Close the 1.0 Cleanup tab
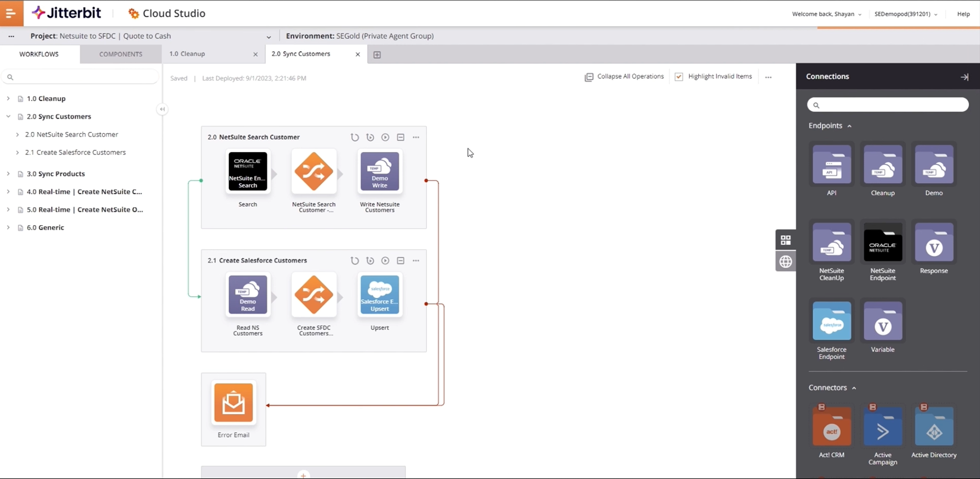This screenshot has height=479, width=980. click(x=255, y=54)
